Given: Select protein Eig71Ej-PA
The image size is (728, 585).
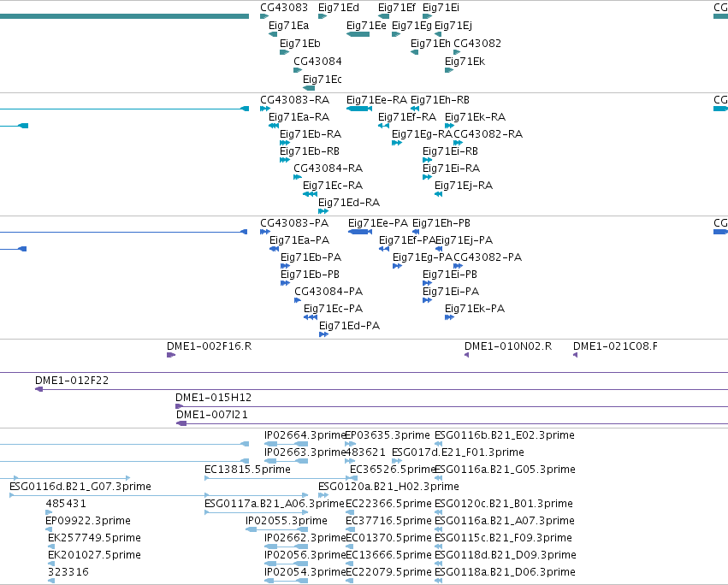Looking at the screenshot, I should [464, 240].
